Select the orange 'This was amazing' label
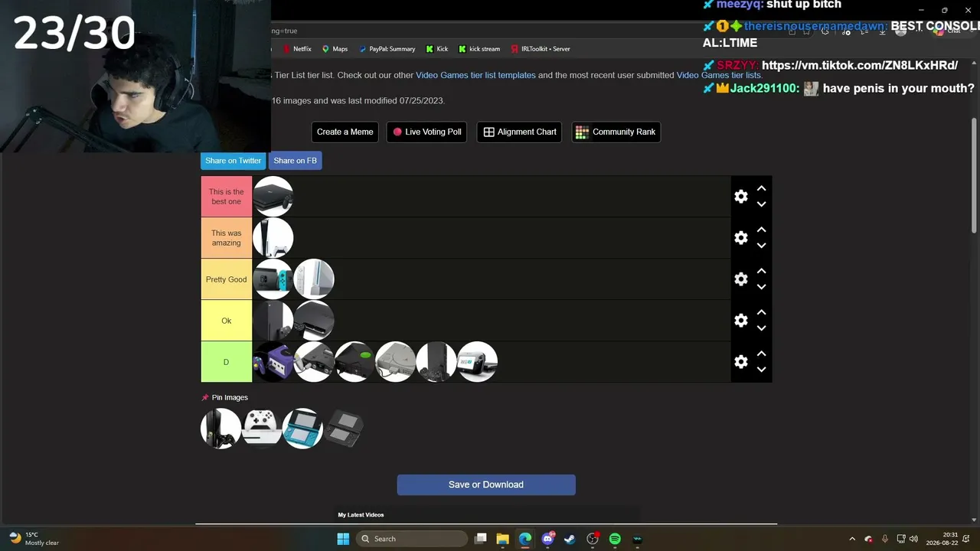Image resolution: width=980 pixels, height=551 pixels. click(x=227, y=238)
